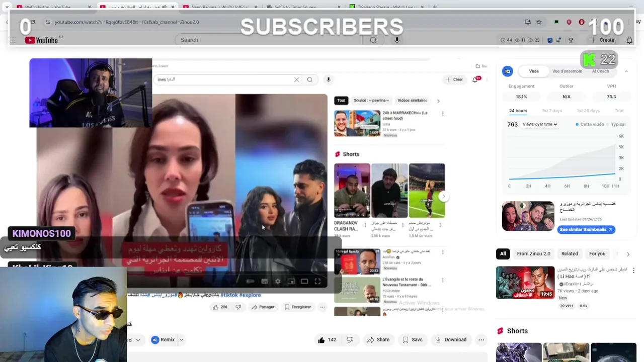Image resolution: width=644 pixels, height=362 pixels.
Task: Click See similar thumbnails button
Action: coord(586,230)
